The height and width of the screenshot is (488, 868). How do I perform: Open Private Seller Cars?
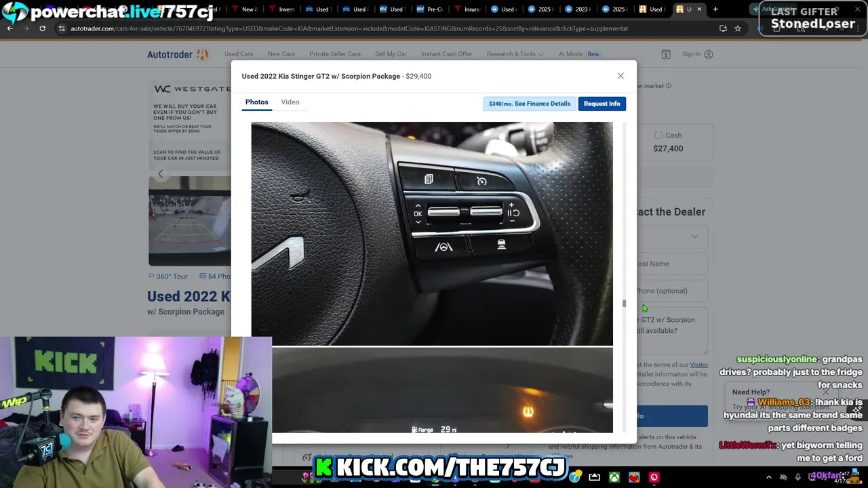coord(335,54)
